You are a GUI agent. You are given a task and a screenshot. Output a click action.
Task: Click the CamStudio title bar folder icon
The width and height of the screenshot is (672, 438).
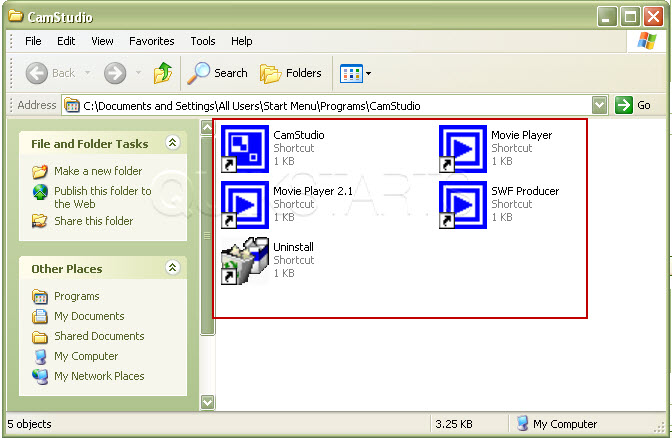pos(16,16)
